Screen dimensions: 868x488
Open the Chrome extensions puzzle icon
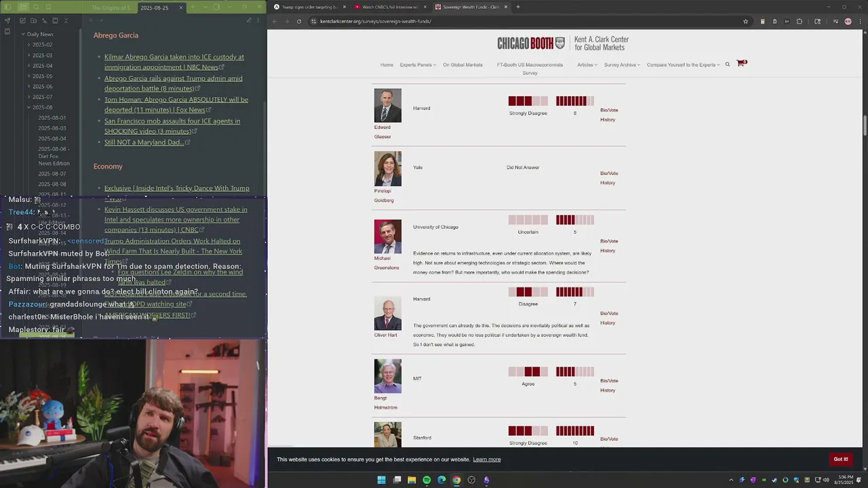[x=800, y=21]
